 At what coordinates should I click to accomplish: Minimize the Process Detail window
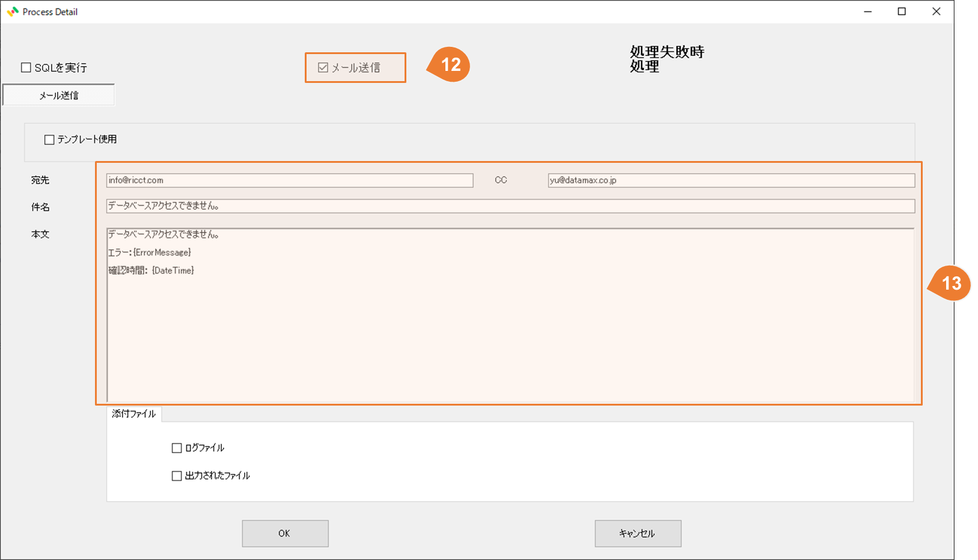tap(868, 11)
